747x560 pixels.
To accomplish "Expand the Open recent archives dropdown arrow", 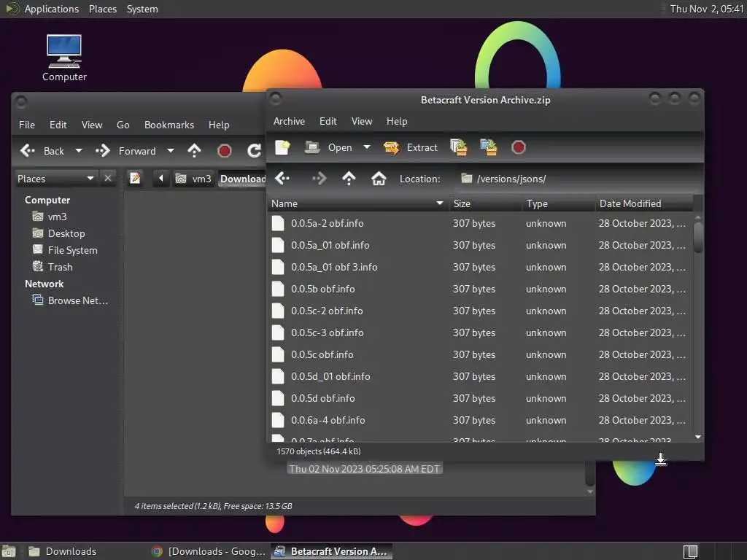I will point(367,147).
